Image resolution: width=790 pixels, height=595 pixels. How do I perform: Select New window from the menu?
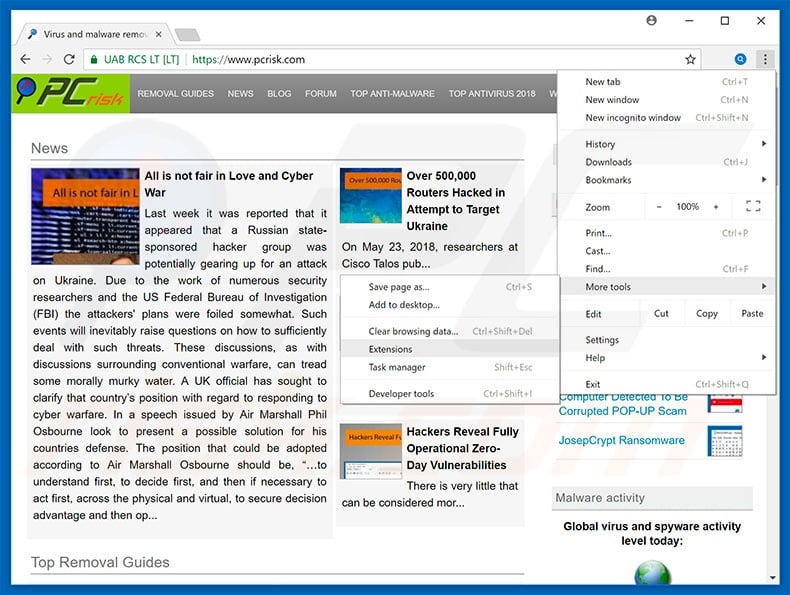pos(667,100)
